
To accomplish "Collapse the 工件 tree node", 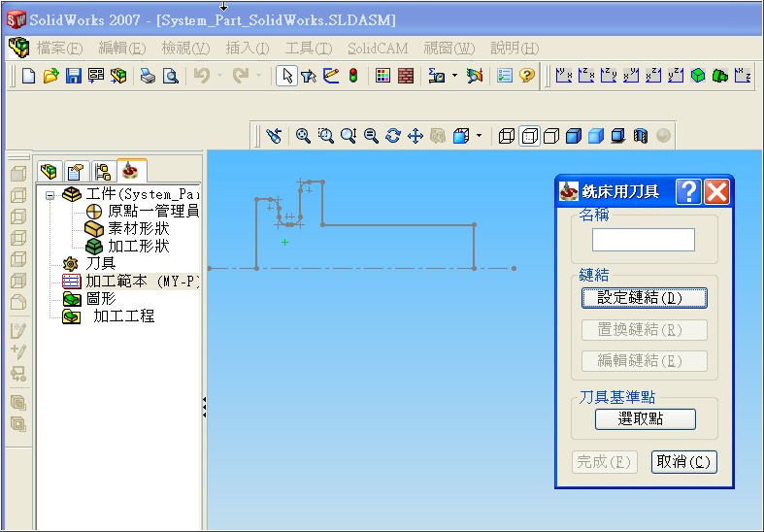I will tap(50, 195).
